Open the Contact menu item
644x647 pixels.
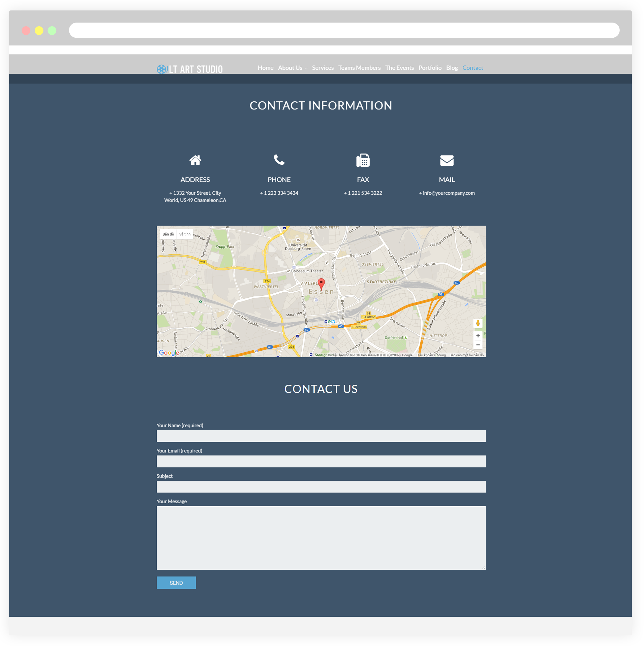473,68
